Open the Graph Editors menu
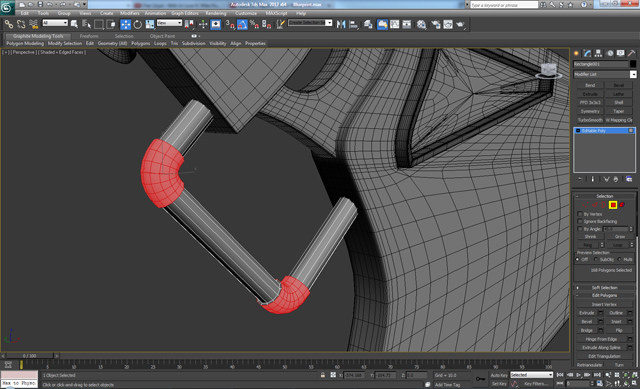Viewport: 640px width, 389px height. coord(184,13)
